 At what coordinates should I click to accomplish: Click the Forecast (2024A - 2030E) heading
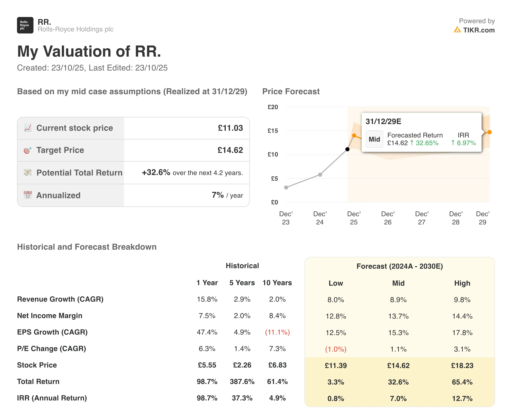click(400, 266)
